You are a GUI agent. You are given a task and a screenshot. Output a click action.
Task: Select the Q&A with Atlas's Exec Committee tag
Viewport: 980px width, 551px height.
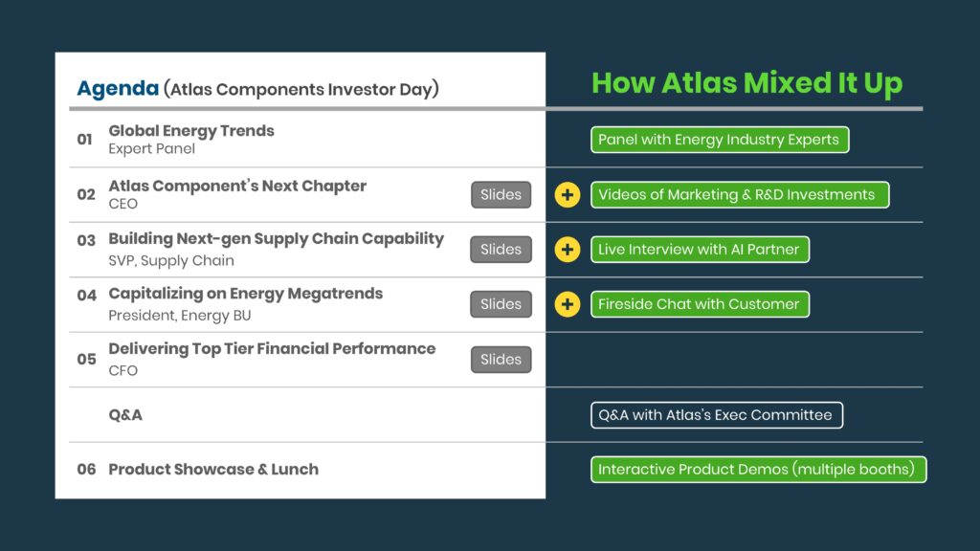pos(717,415)
